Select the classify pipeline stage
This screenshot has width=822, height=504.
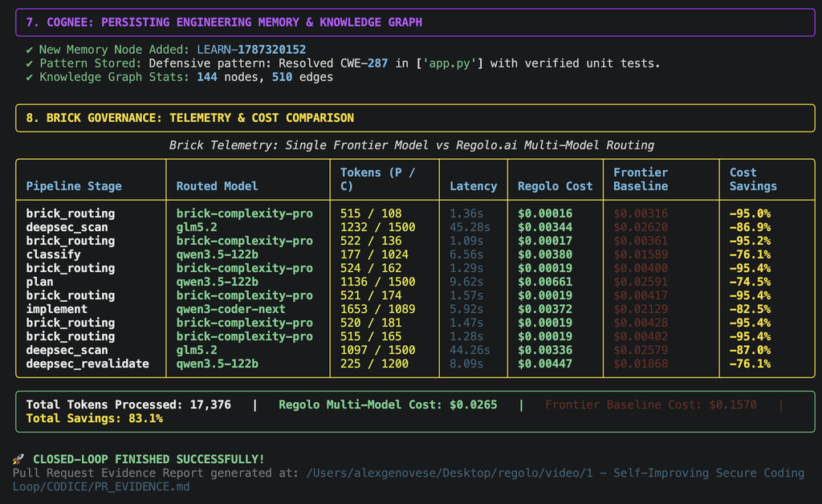click(54, 254)
